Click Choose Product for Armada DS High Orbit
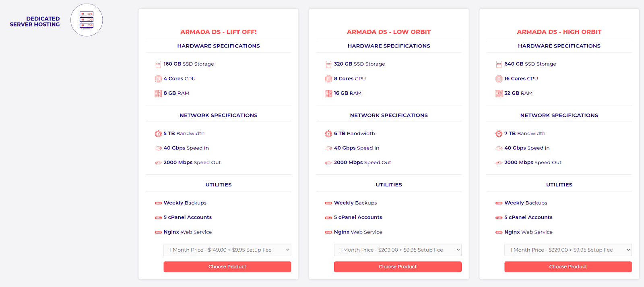Screen dimensions: 644x287 568,266
